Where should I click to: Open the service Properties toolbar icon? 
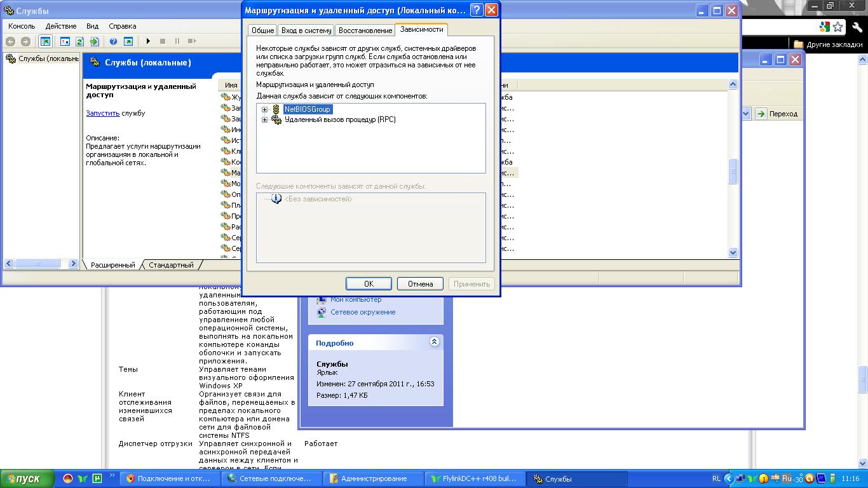click(x=65, y=41)
